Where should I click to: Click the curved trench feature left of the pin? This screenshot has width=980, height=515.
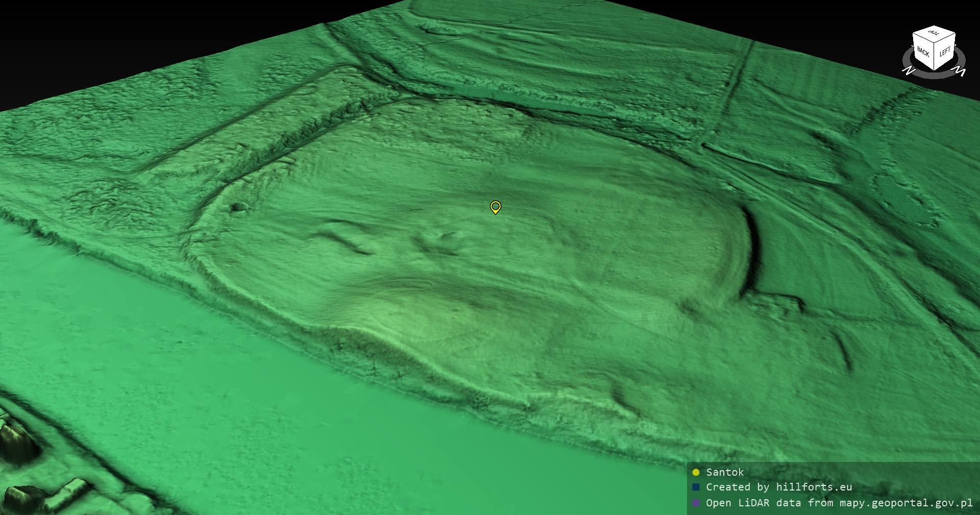click(x=342, y=240)
